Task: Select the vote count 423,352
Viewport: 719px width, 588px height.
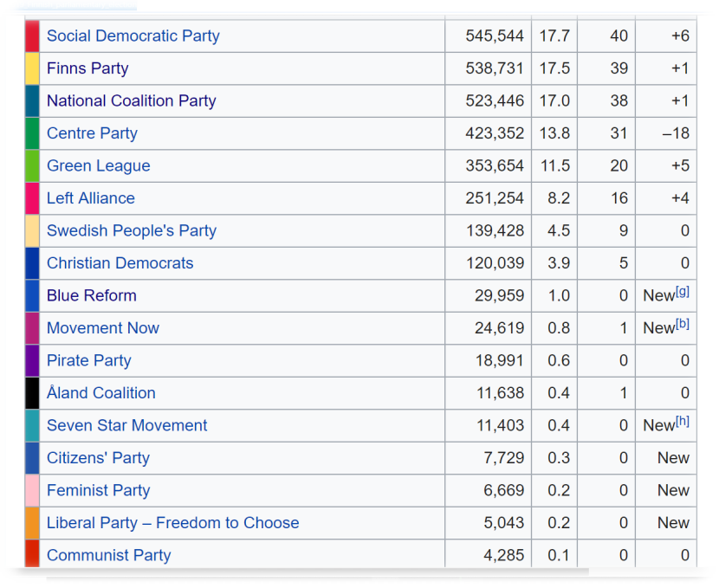Action: tap(495, 133)
